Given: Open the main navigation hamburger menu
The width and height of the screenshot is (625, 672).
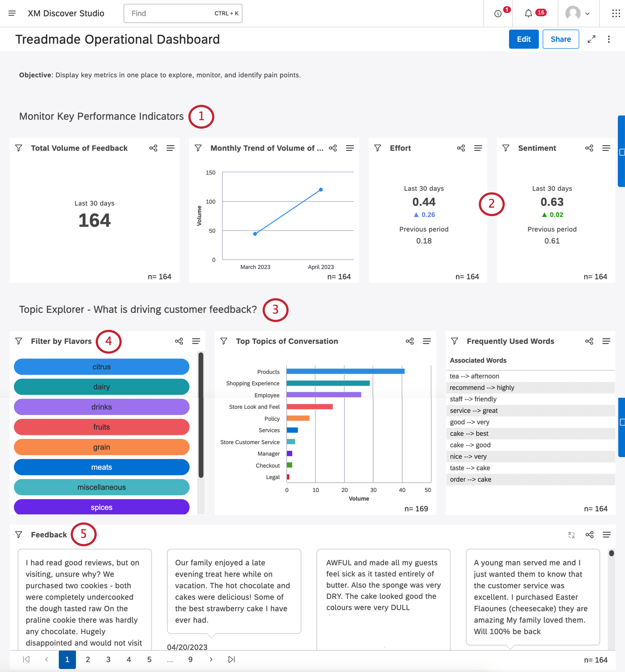Looking at the screenshot, I should (x=12, y=13).
